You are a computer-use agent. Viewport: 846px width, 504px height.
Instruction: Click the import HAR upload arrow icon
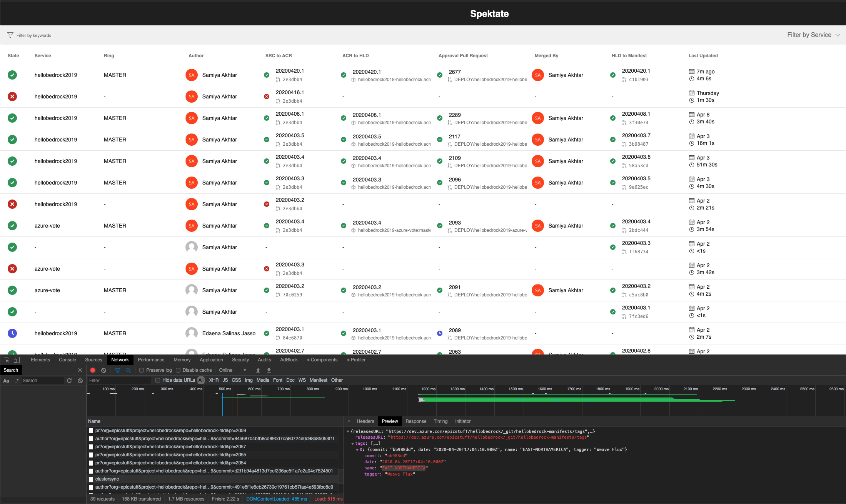258,370
